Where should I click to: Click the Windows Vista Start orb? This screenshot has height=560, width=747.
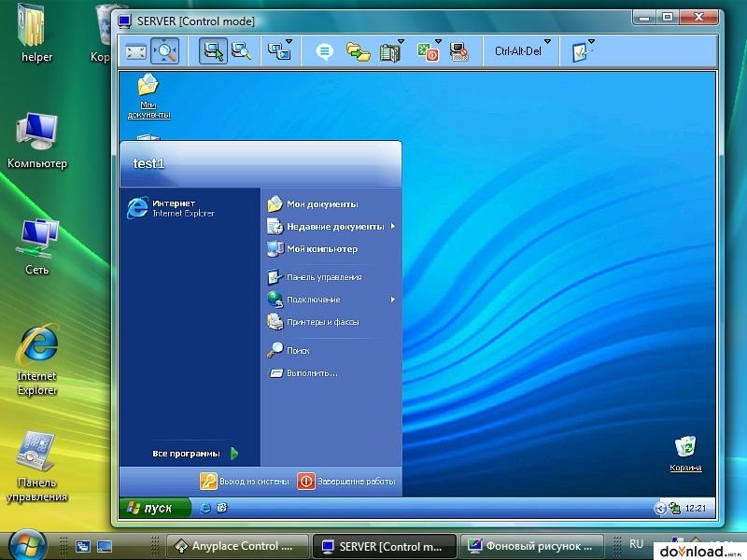pyautogui.click(x=28, y=546)
